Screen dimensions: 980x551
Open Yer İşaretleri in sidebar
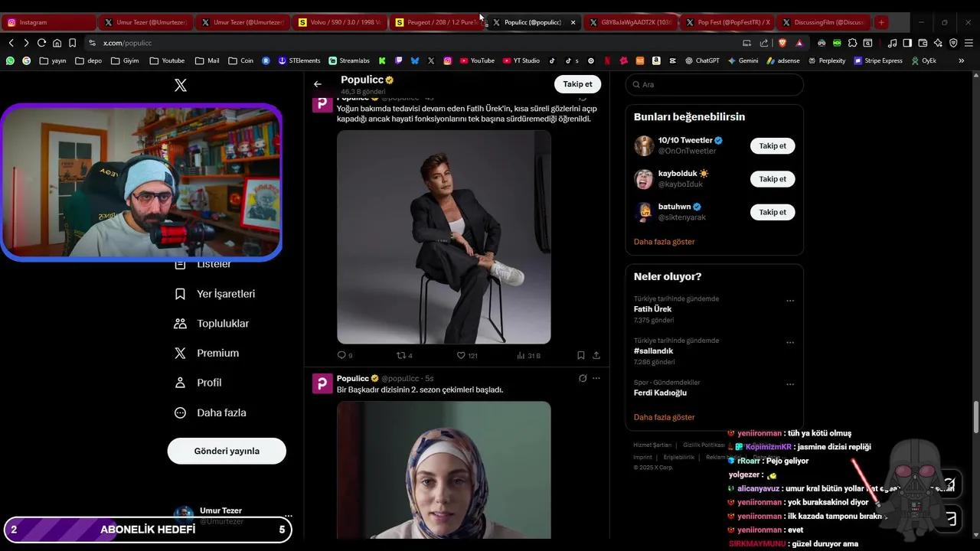coord(215,294)
